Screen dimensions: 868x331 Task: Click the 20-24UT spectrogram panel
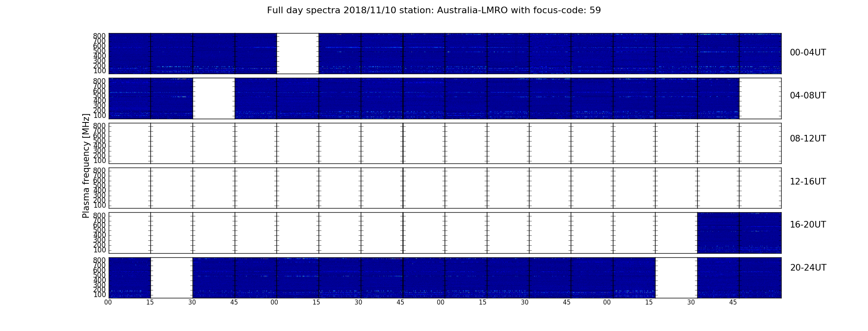click(x=445, y=278)
